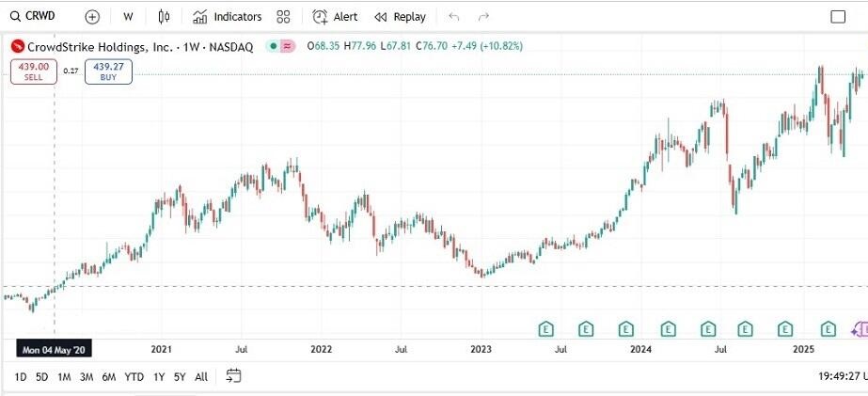
Task: Open the candlestick chart style selector
Action: 165,17
